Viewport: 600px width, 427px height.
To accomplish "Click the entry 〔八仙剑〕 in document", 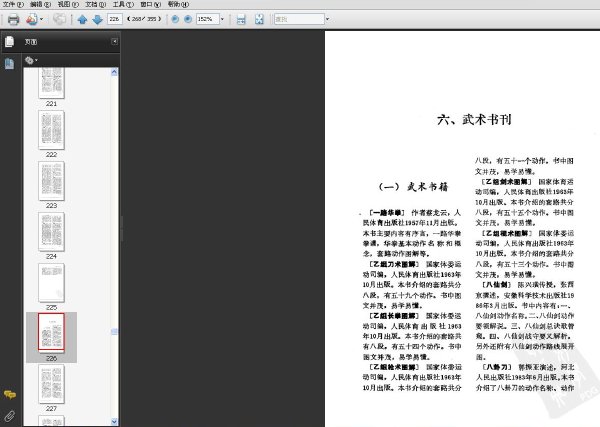I will 496,285.
